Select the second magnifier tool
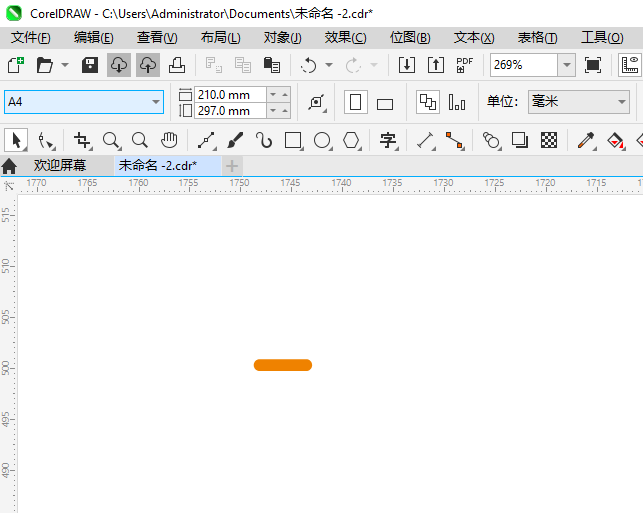This screenshot has height=513, width=643. click(x=140, y=140)
